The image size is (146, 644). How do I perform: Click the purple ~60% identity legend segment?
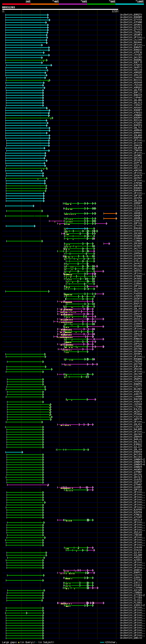click(73, 4)
